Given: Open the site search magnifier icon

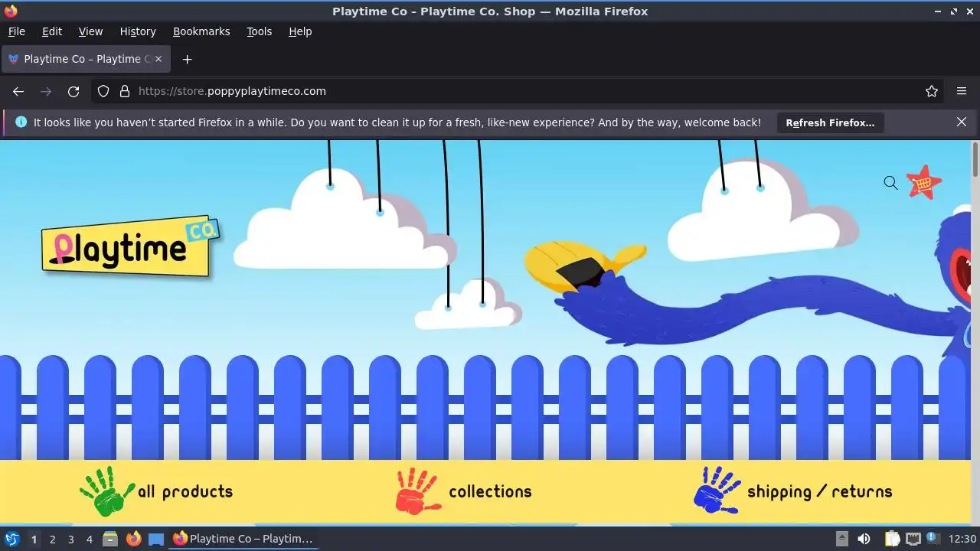Looking at the screenshot, I should pos(890,183).
